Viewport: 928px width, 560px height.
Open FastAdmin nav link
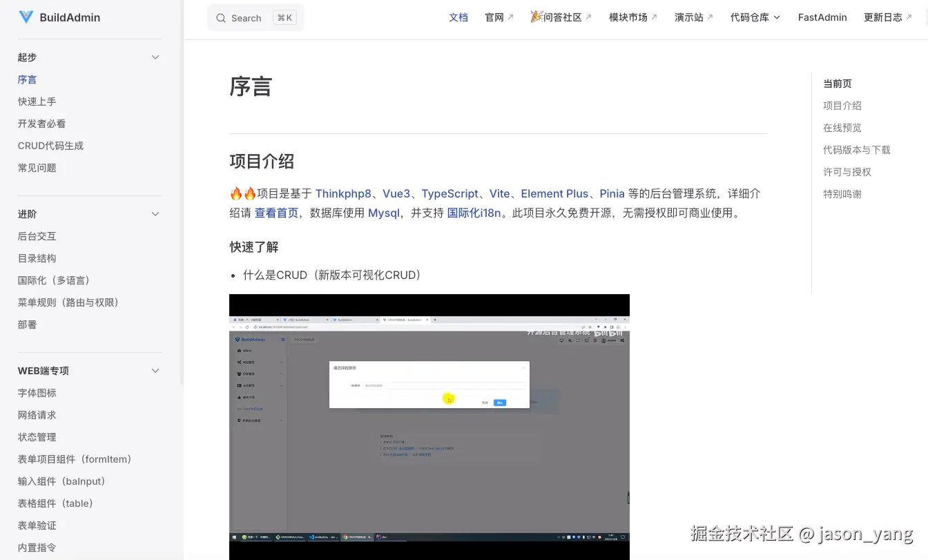coord(822,17)
